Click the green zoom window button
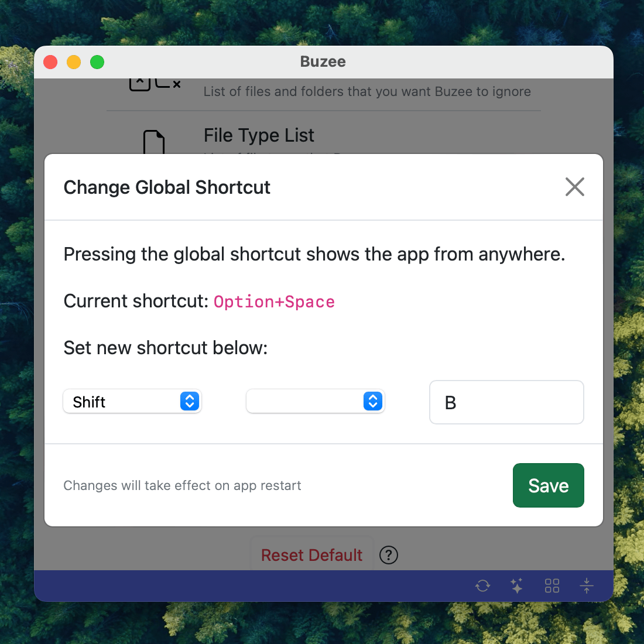The image size is (644, 644). (97, 62)
